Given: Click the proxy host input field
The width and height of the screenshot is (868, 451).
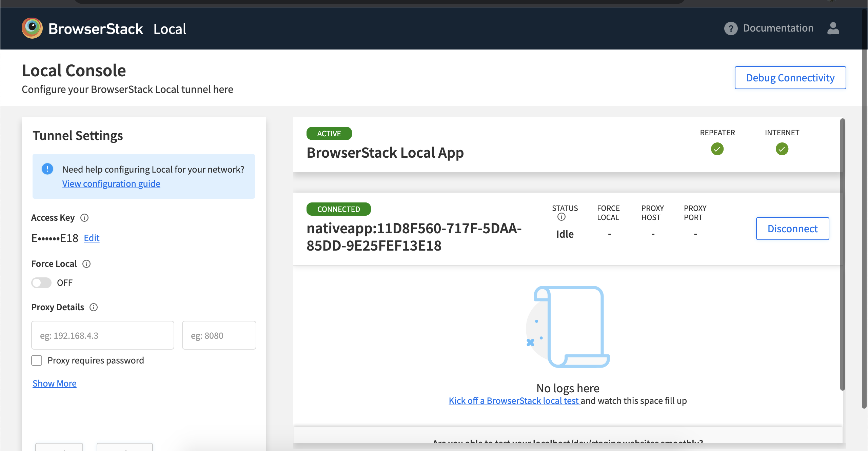Looking at the screenshot, I should click(x=102, y=335).
